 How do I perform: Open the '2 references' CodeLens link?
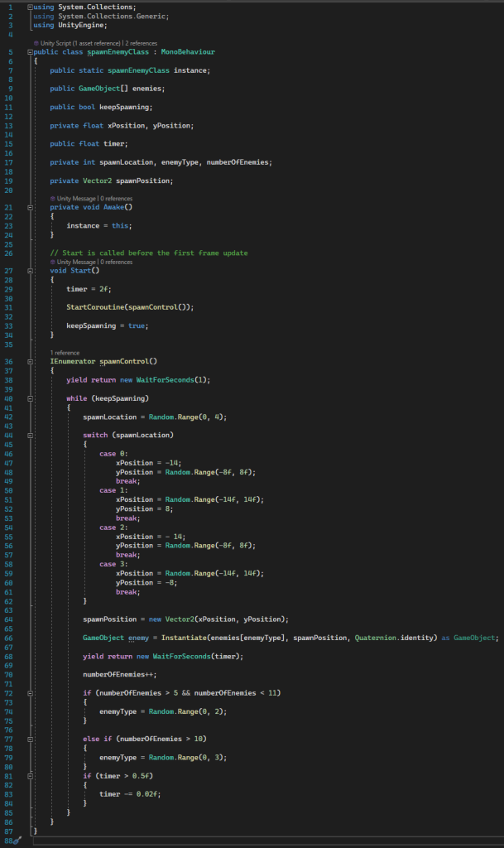(142, 41)
